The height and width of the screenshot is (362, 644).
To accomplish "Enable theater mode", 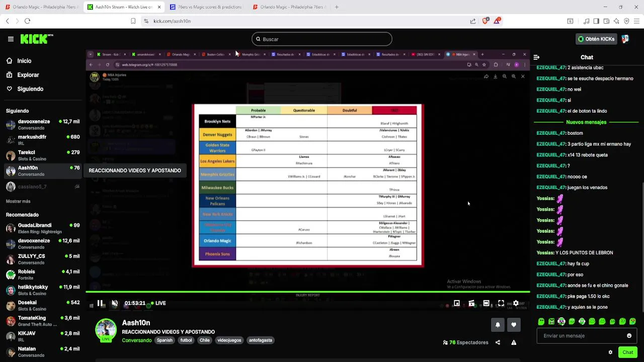I will click(486, 303).
